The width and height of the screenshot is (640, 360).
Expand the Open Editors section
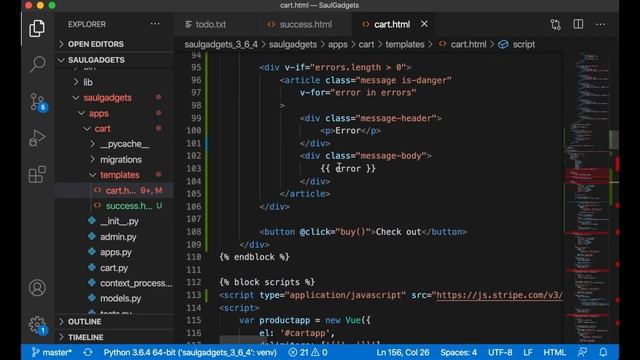(114, 44)
